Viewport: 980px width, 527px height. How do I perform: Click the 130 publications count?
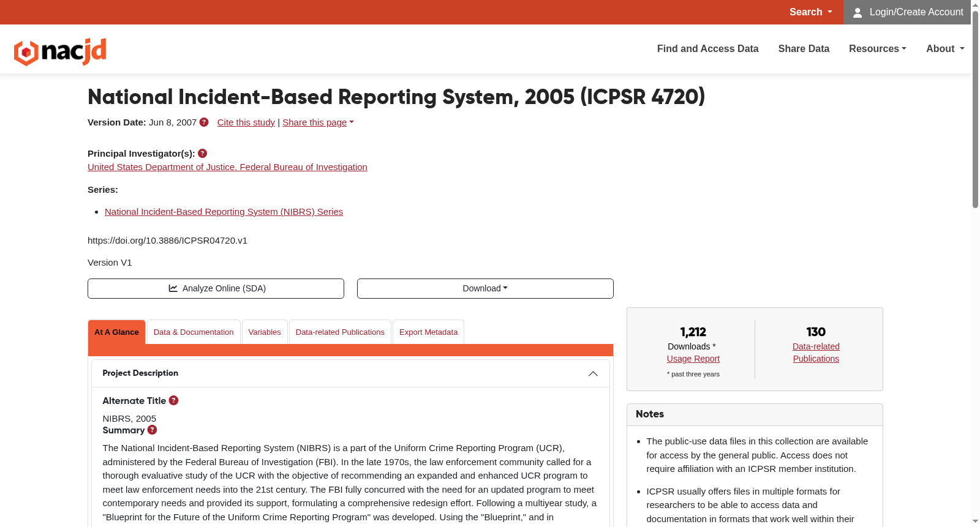tap(816, 332)
